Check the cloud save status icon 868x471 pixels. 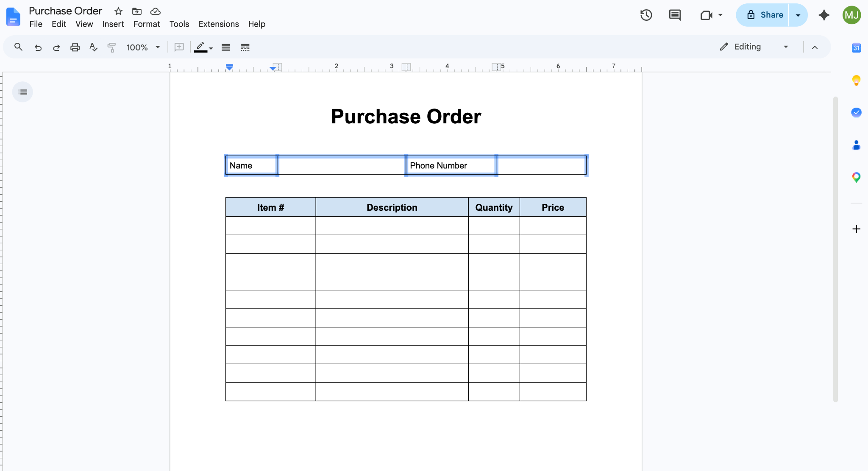pyautogui.click(x=156, y=11)
